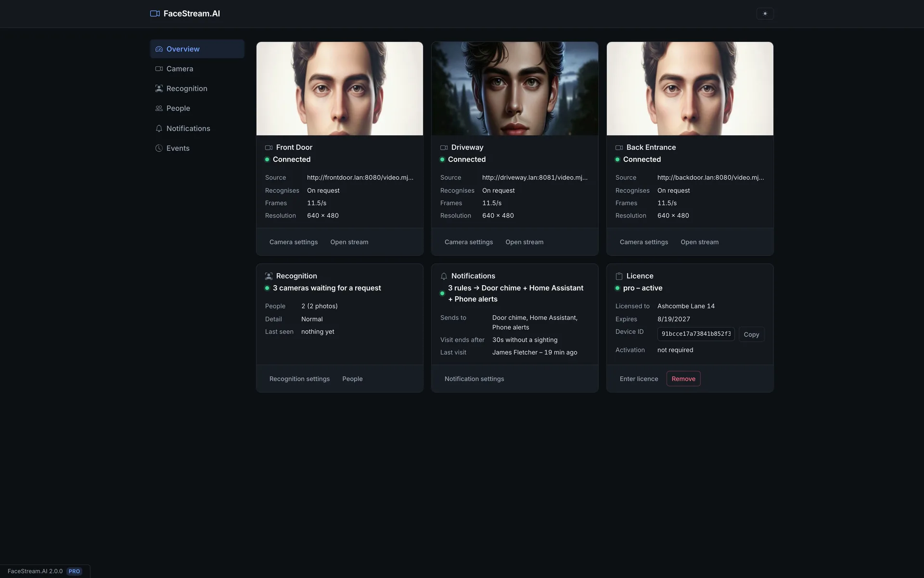Click Enter licence button

tap(639, 379)
